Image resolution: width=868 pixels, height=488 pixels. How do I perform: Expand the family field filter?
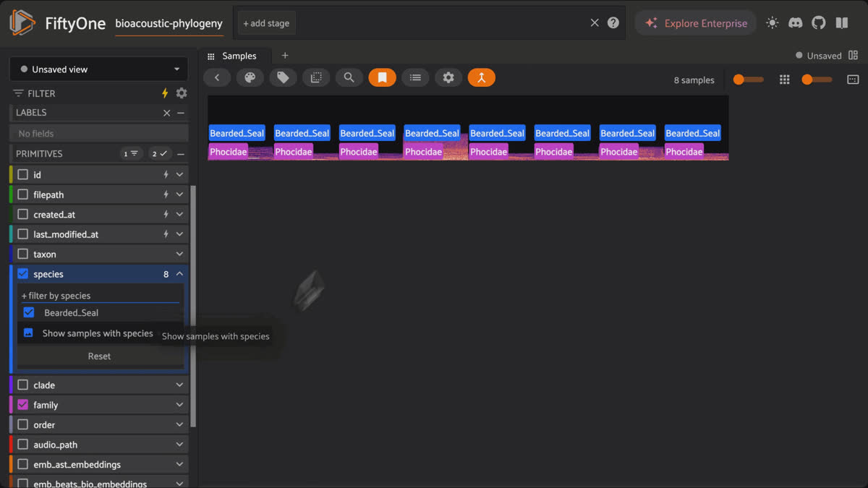180,405
